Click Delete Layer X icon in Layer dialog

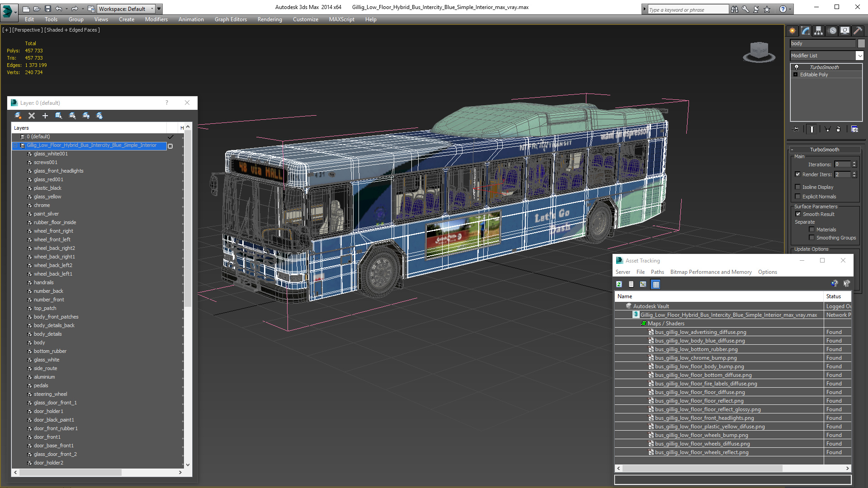(x=32, y=116)
